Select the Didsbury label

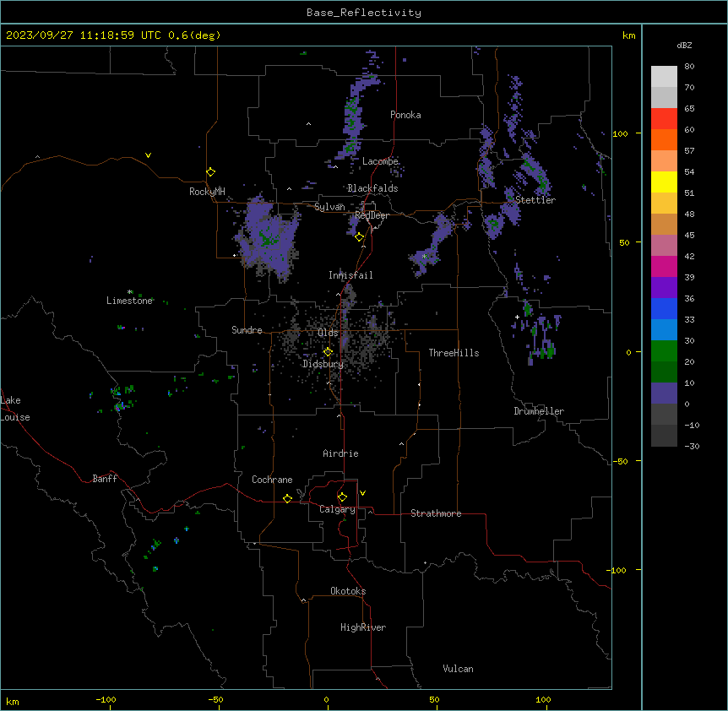(x=323, y=364)
